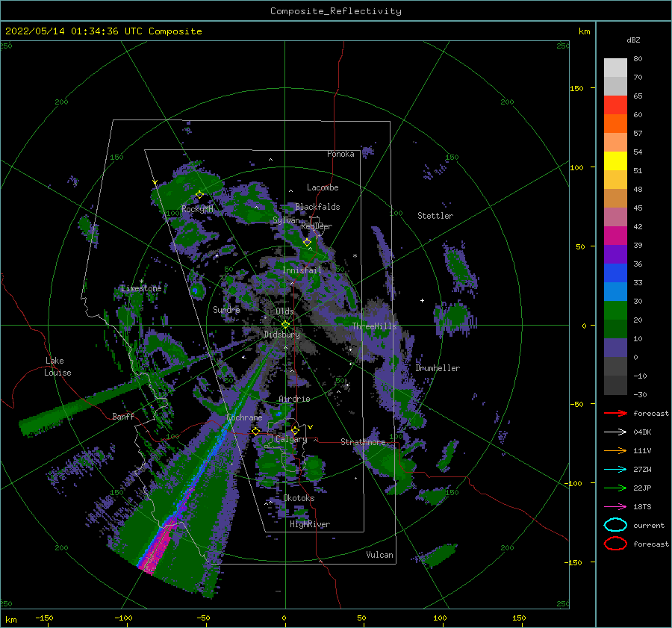
Task: Click the orange 111V arrow icon
Action: point(615,450)
